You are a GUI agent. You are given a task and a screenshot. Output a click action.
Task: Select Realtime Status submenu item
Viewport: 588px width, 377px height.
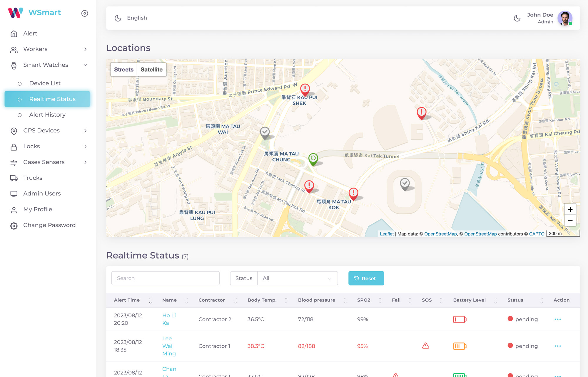[47, 99]
